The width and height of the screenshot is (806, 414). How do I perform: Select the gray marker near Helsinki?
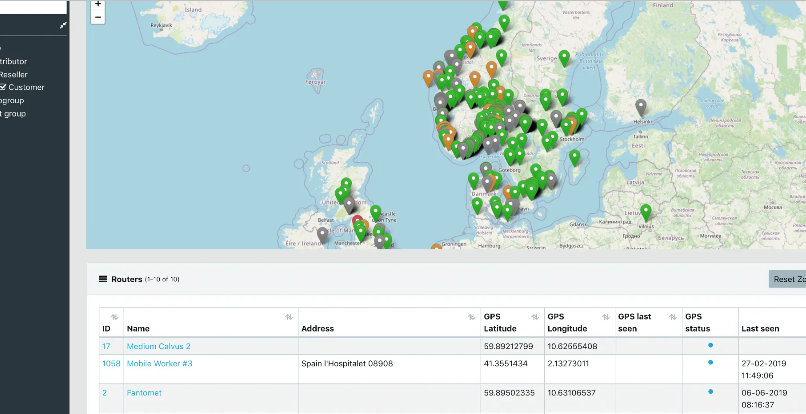point(641,106)
